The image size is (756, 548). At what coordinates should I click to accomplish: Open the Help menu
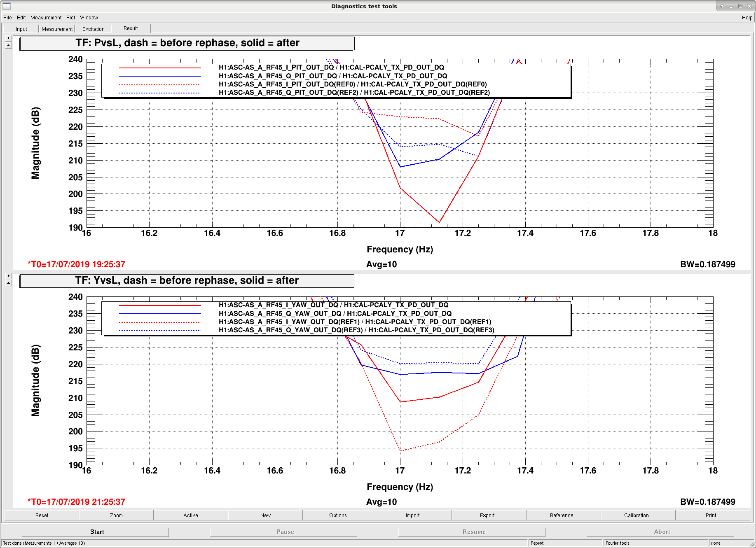(x=747, y=18)
